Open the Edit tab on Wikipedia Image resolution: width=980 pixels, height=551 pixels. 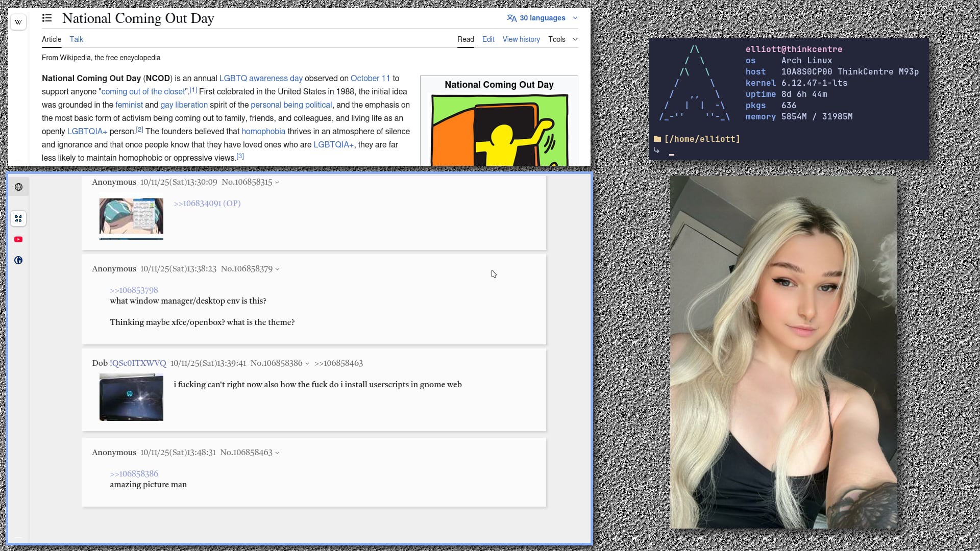click(x=488, y=39)
